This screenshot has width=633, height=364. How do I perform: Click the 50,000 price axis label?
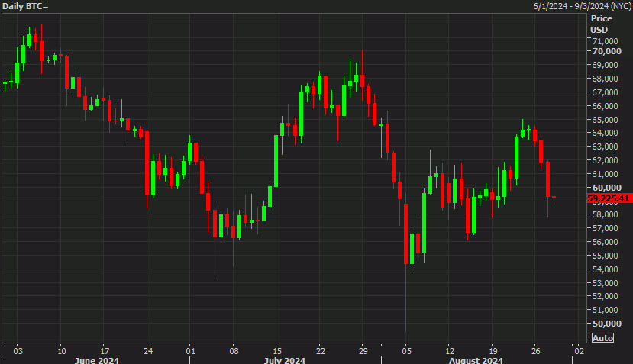[607, 324]
